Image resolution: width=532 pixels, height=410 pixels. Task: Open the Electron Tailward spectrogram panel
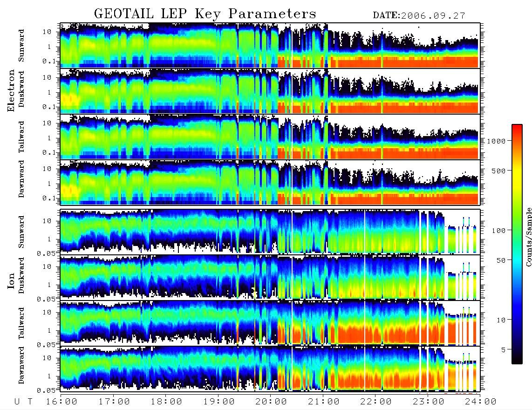[270, 137]
